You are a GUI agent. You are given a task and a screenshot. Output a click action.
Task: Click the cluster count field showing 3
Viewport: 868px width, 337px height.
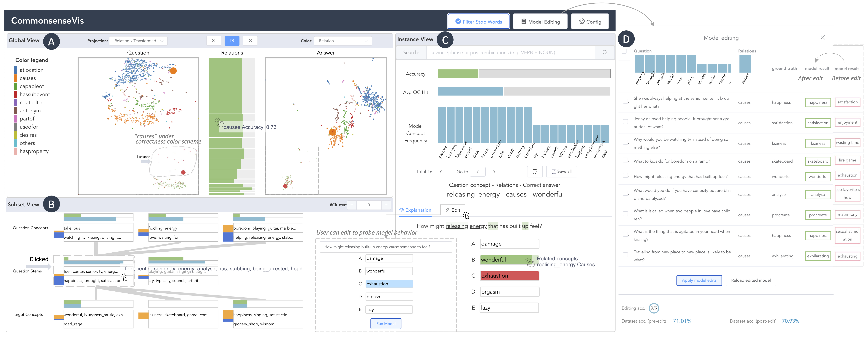369,205
